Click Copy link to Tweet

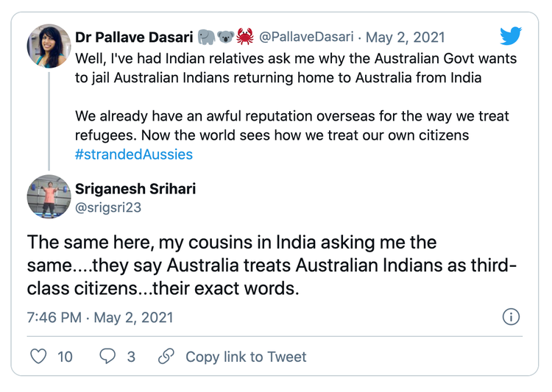245,357
